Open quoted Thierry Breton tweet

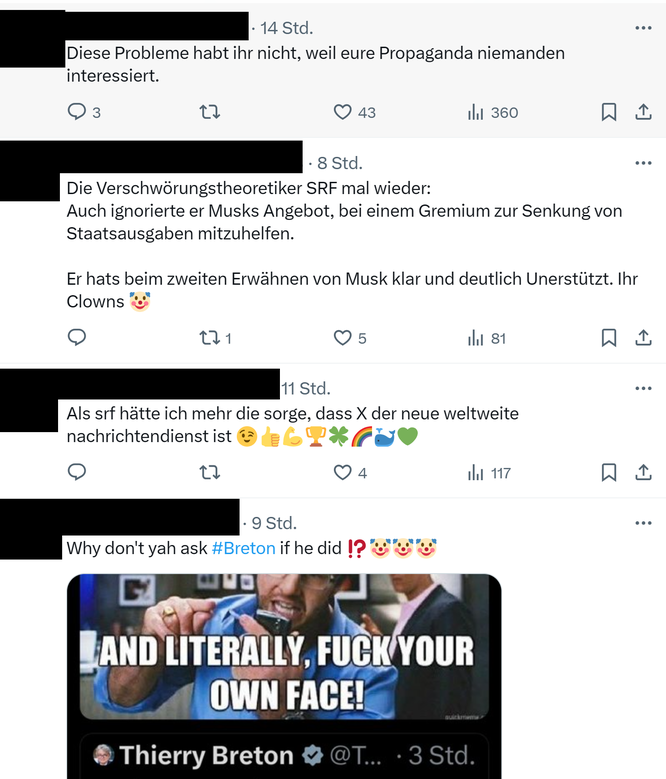click(x=284, y=756)
